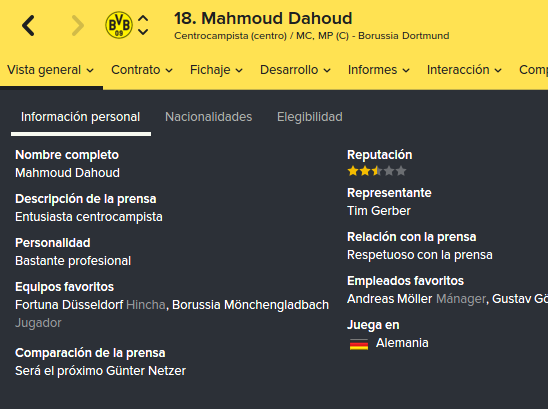Open Fortuna Düsseldorf club link
Image resolution: width=548 pixels, height=409 pixels.
(69, 305)
